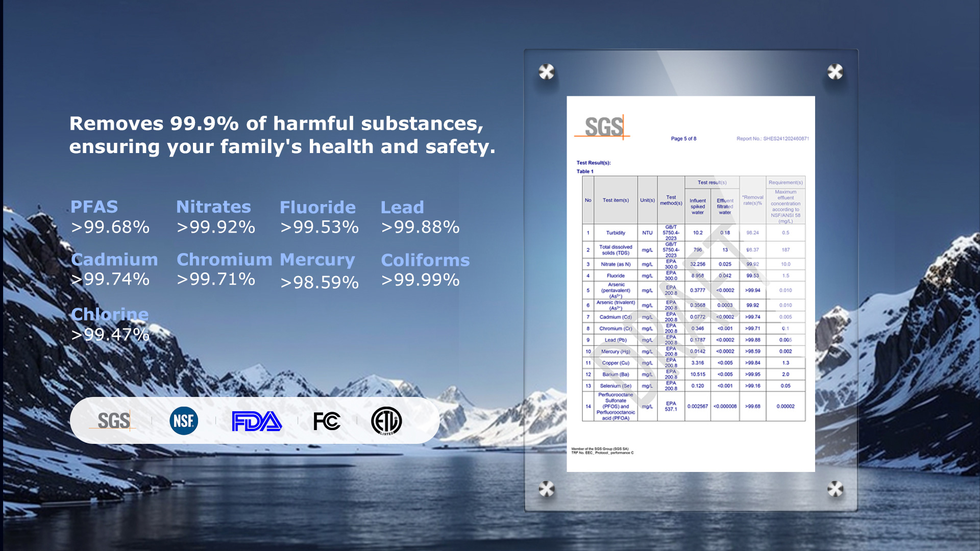Click the Chromium heading

(225, 260)
